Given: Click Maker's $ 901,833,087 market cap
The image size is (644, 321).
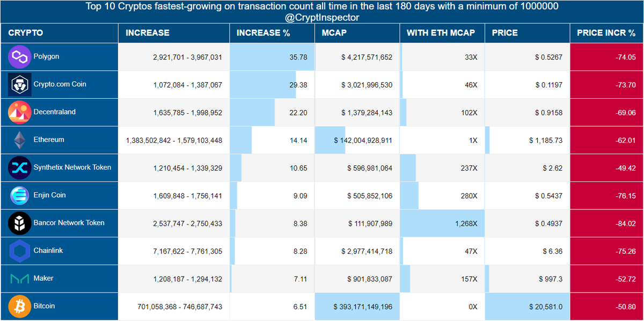Looking at the screenshot, I should click(x=357, y=279).
